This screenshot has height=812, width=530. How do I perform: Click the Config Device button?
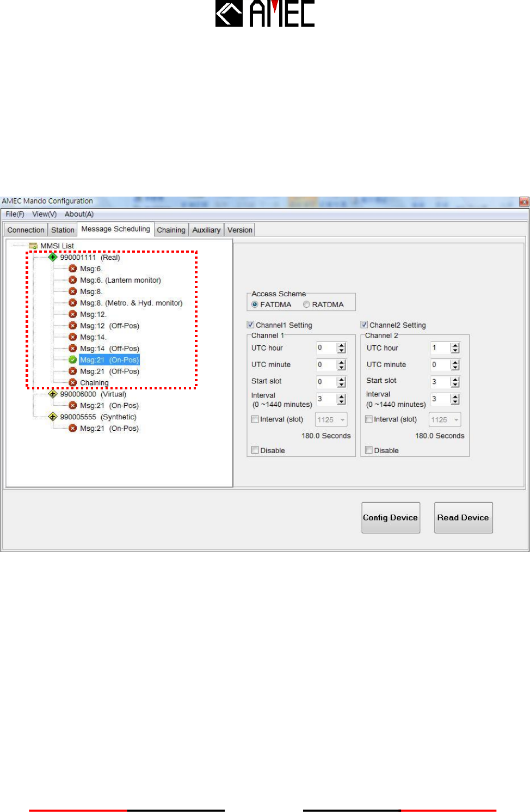pyautogui.click(x=391, y=517)
